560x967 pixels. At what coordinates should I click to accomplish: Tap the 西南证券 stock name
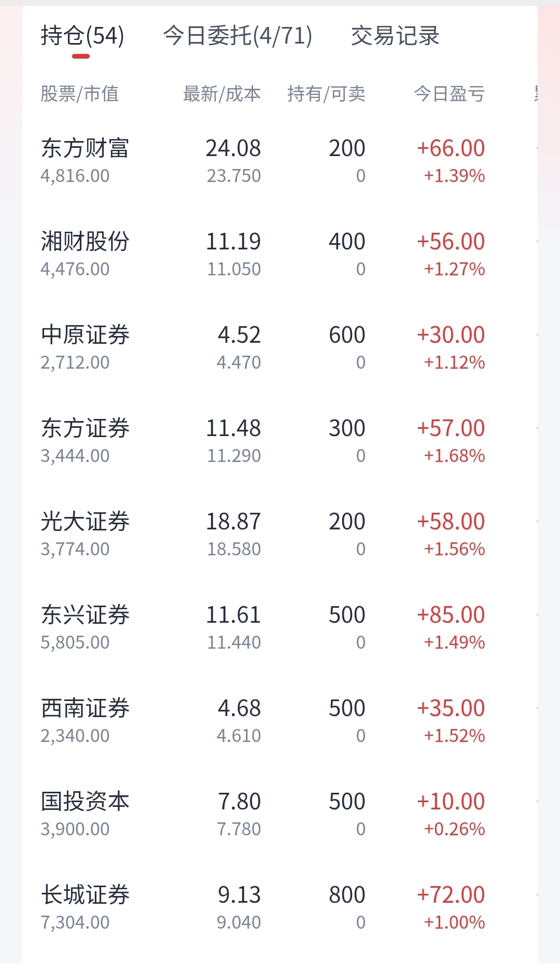coord(85,708)
